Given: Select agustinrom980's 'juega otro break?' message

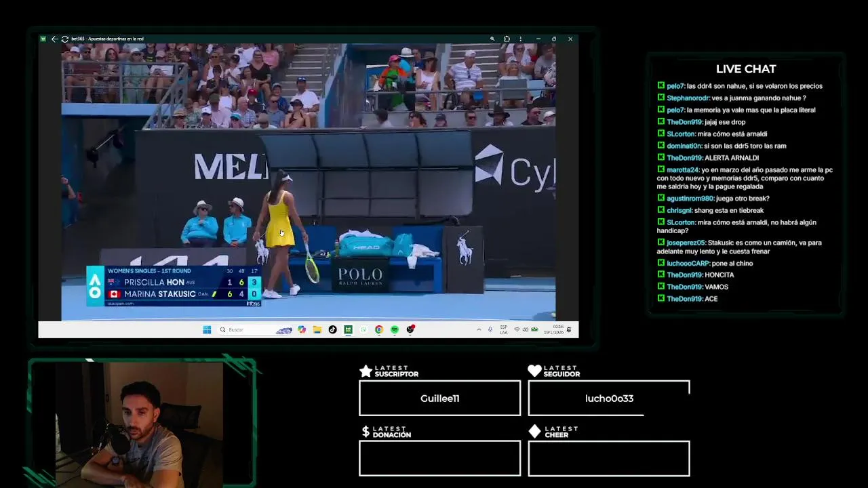Looking at the screenshot, I should [713, 199].
